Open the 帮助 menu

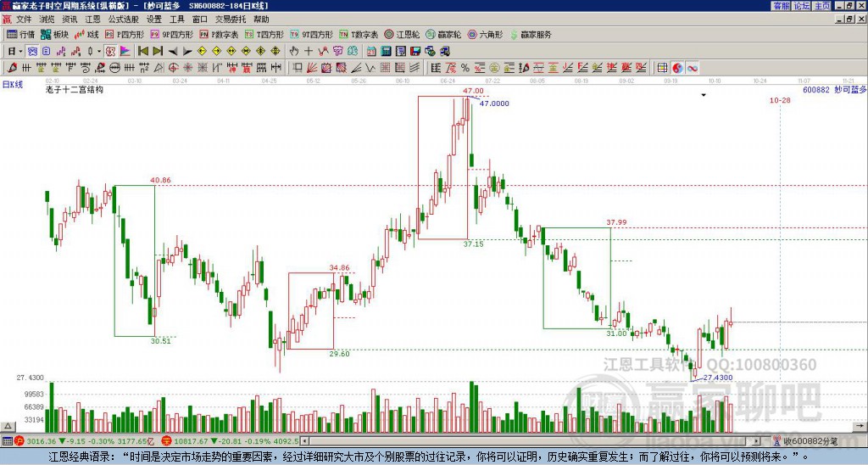(x=261, y=20)
